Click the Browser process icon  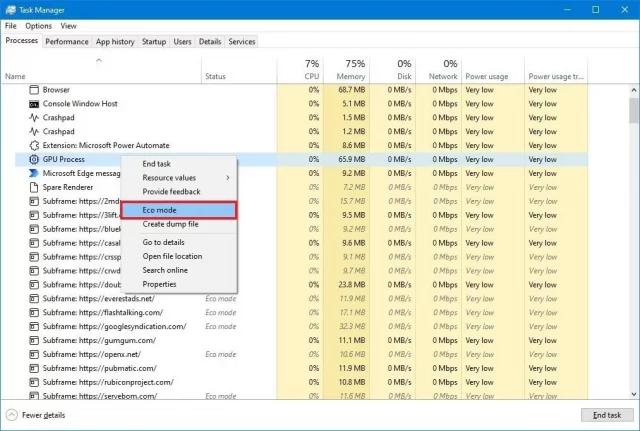34,90
